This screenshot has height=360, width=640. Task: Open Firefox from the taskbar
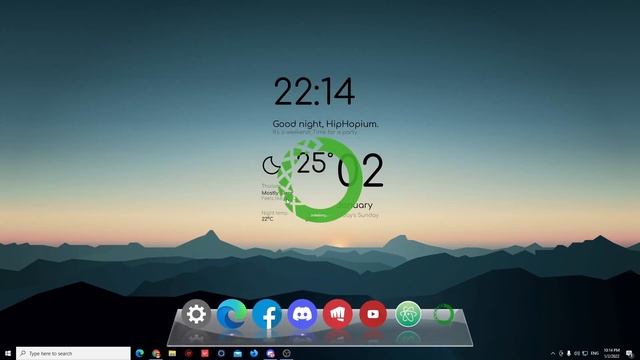[254, 353]
